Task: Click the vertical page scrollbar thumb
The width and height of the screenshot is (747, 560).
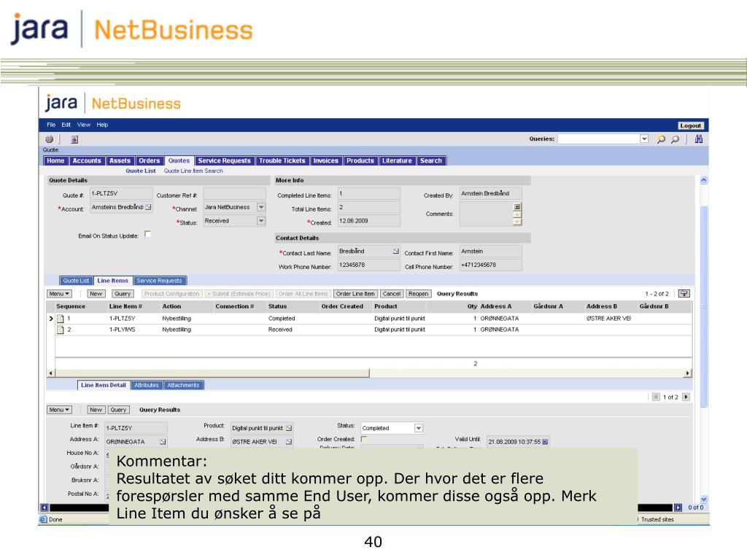Action: click(x=704, y=306)
